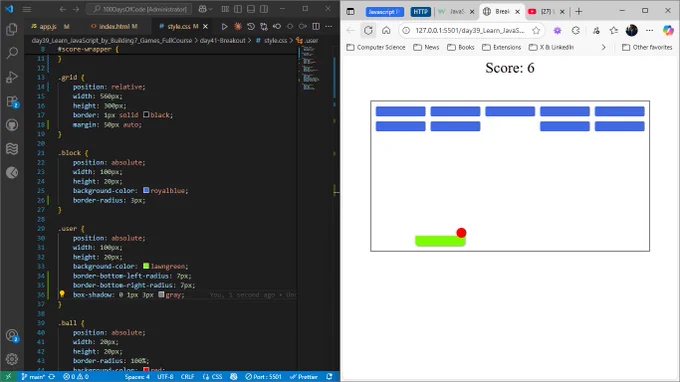This screenshot has height=382, width=680.
Task: Click the orange debug icon in editor toolbar
Action: (238, 26)
